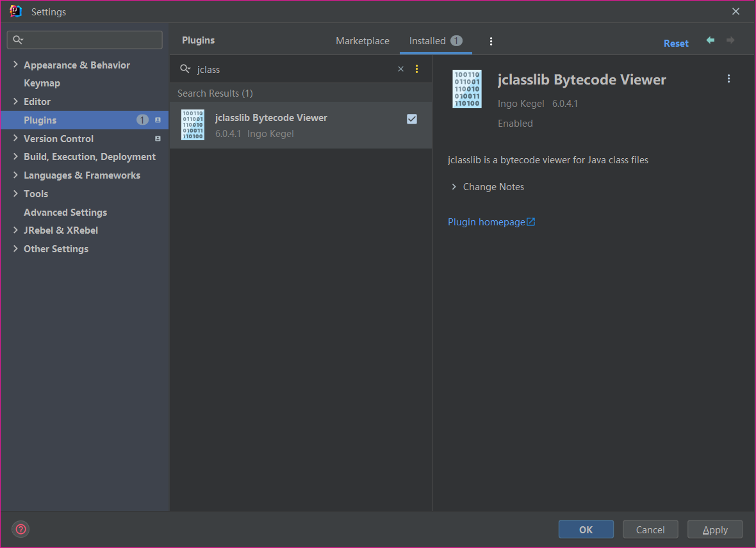Select jclasslib Bytecode Viewer search result
The height and width of the screenshot is (548, 756).
point(301,125)
